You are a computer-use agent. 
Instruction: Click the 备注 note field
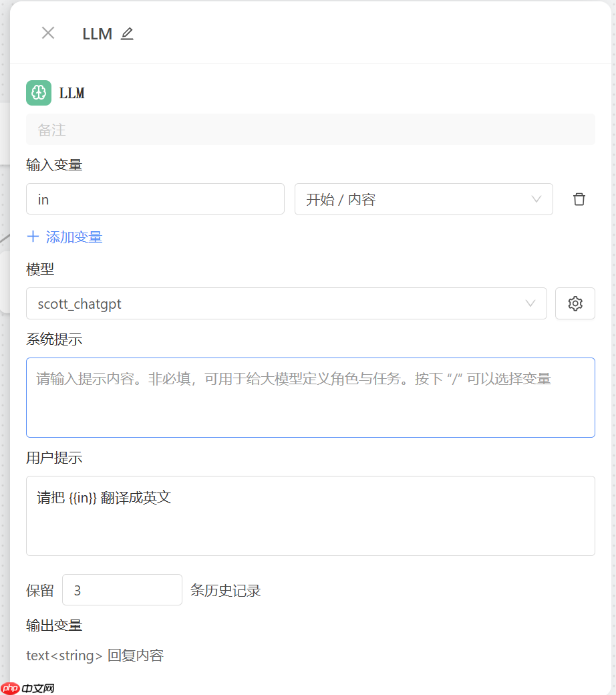(x=311, y=129)
